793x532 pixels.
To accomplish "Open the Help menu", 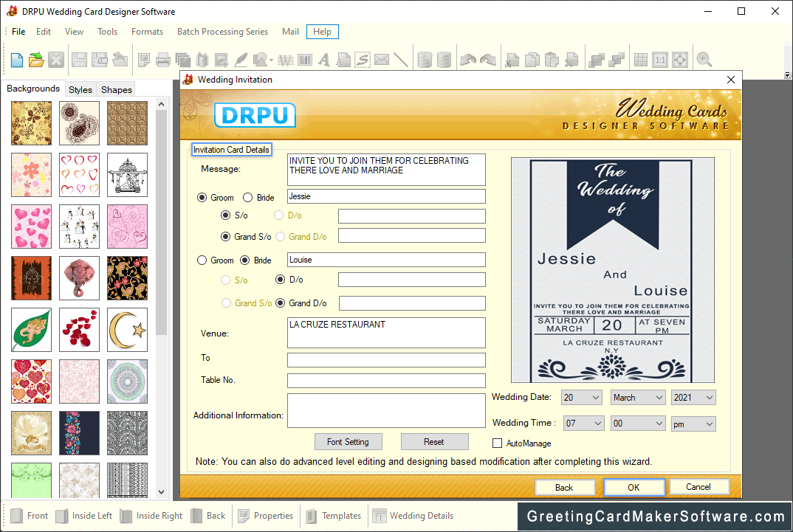I will [322, 31].
